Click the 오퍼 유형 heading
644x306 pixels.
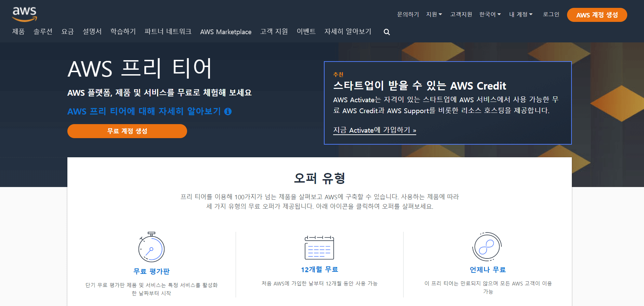(319, 178)
